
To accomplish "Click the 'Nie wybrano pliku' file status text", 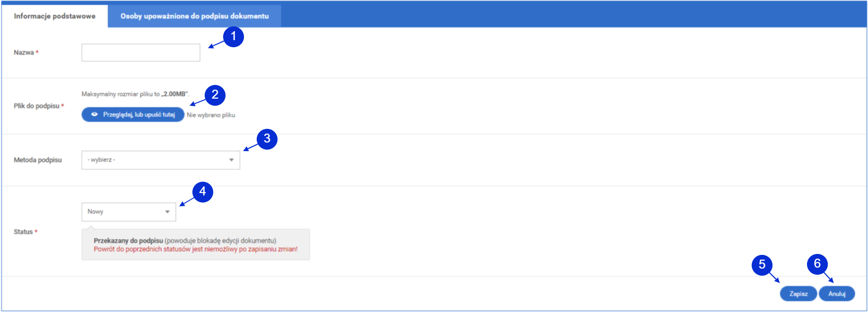I will (211, 115).
